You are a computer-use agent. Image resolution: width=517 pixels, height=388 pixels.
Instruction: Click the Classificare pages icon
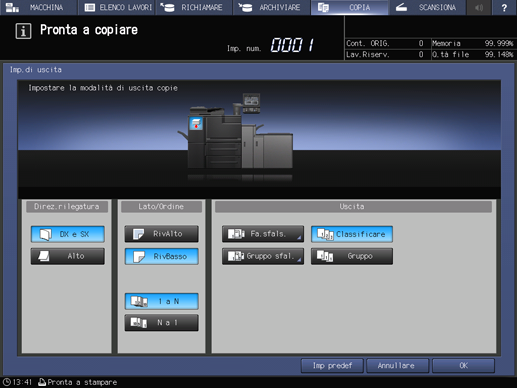325,234
